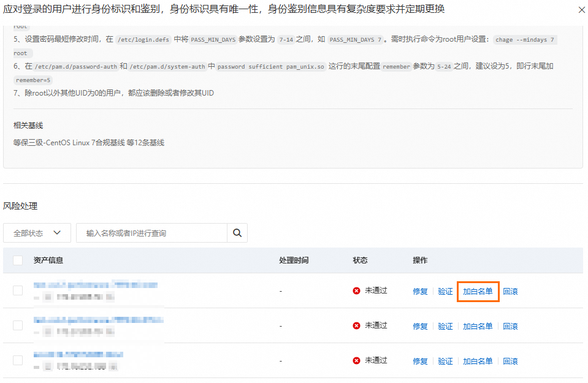Viewport: 588px width, 383px height.
Task: Click 加白名单 in the third asset row
Action: point(478,361)
